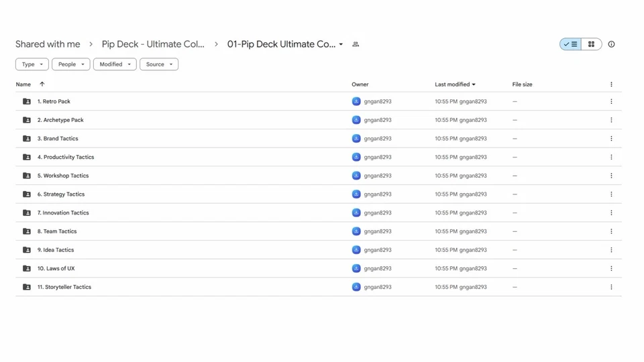Open the Type filter dropdown
This screenshot has height=362, width=644.
tap(32, 64)
